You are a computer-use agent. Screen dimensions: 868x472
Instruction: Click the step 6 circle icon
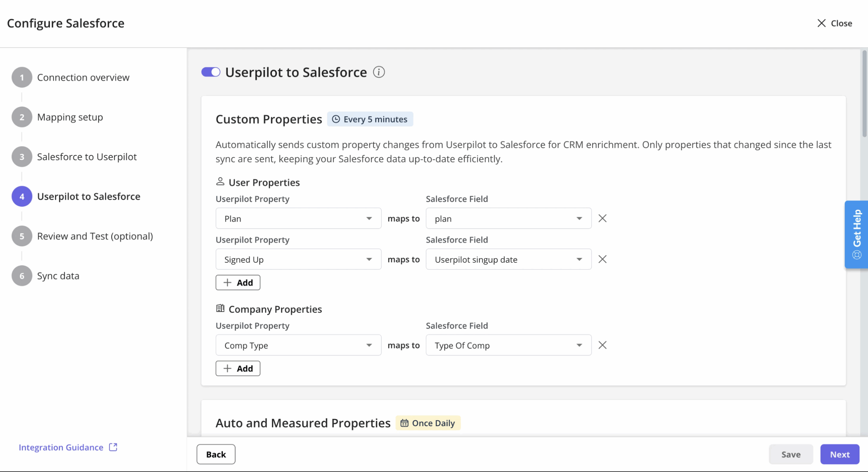(x=22, y=276)
